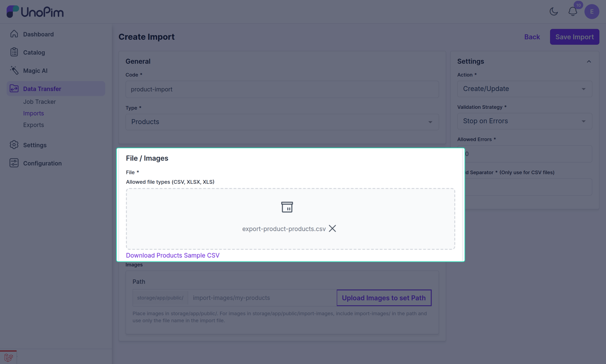
Task: Remove the uploaded file export-product-products.csv
Action: (x=332, y=228)
